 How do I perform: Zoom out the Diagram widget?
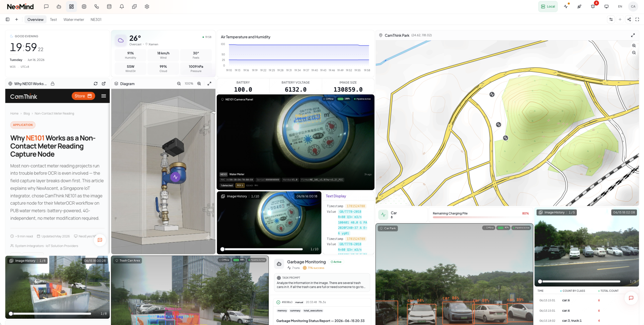(x=179, y=84)
